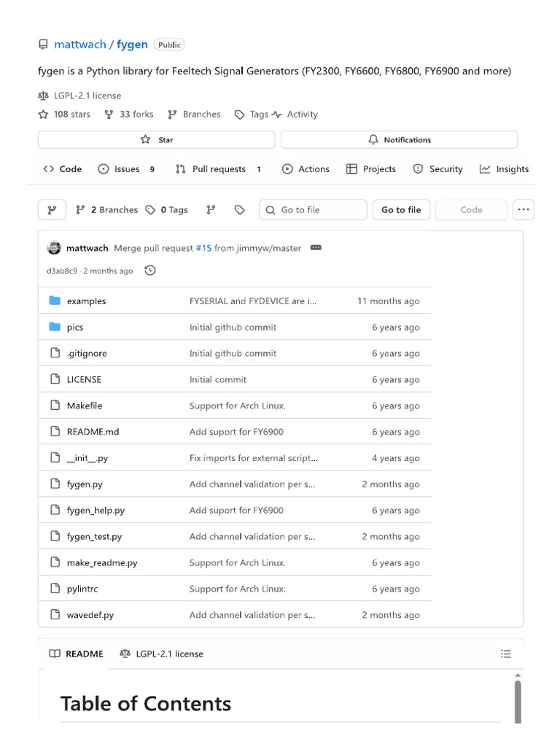Open the Tags link with tag icon
Viewport: 560px width, 747px height.
point(252,115)
